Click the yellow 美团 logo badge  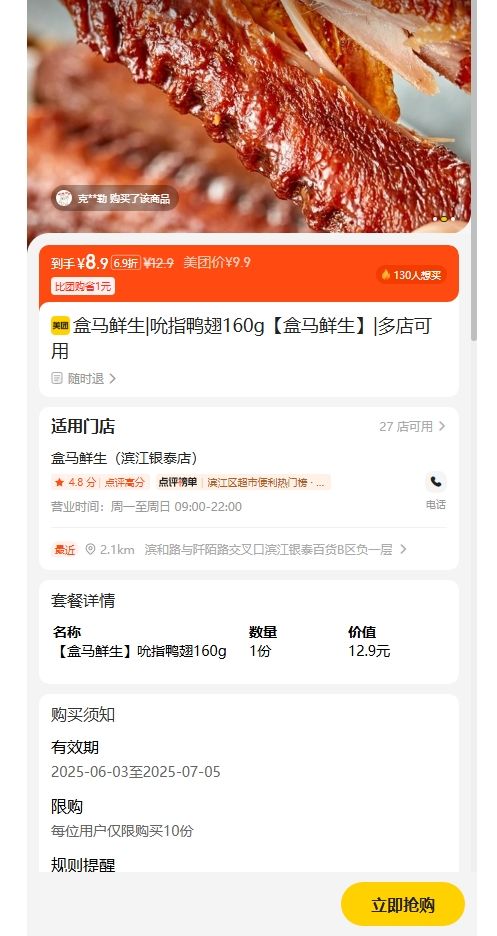[x=60, y=326]
